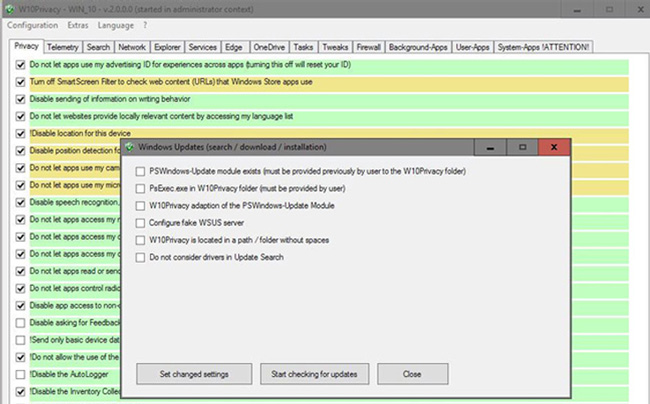Check 'W10Privacy is located in a path without spaces'
Image resolution: width=650 pixels, height=404 pixels.
point(141,240)
